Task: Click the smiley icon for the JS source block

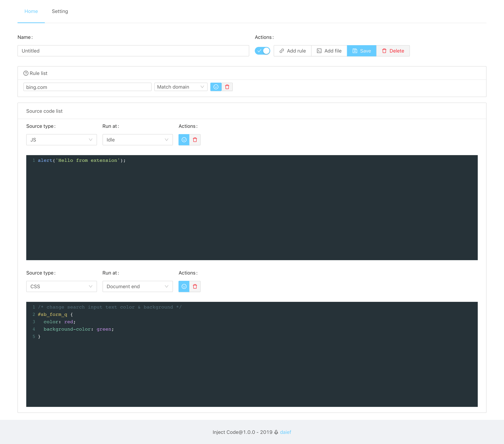Action: 184,140
